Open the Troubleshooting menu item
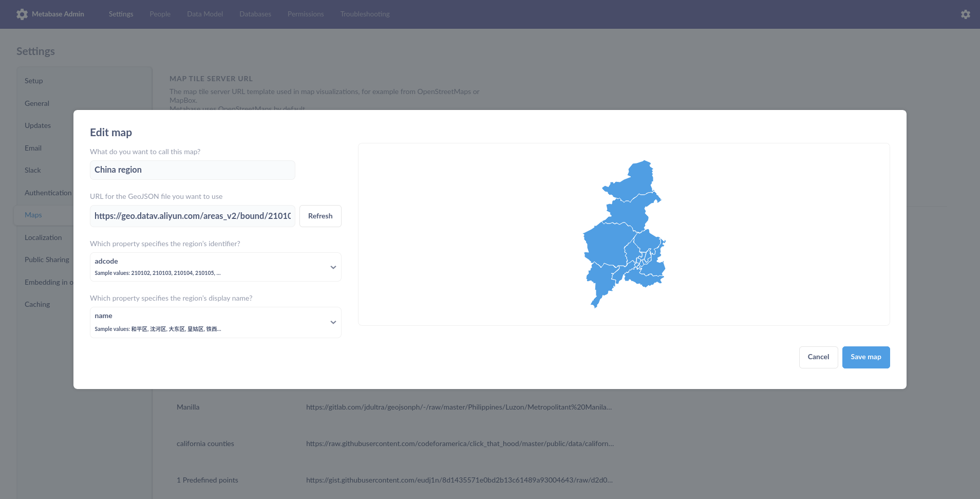Screen dimensions: 980x499 (x=364, y=14)
